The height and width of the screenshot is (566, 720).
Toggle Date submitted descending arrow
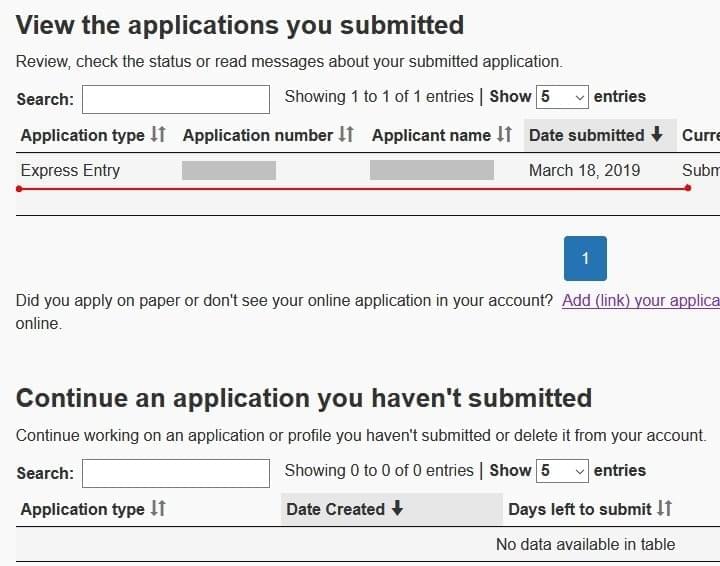pyautogui.click(x=657, y=134)
